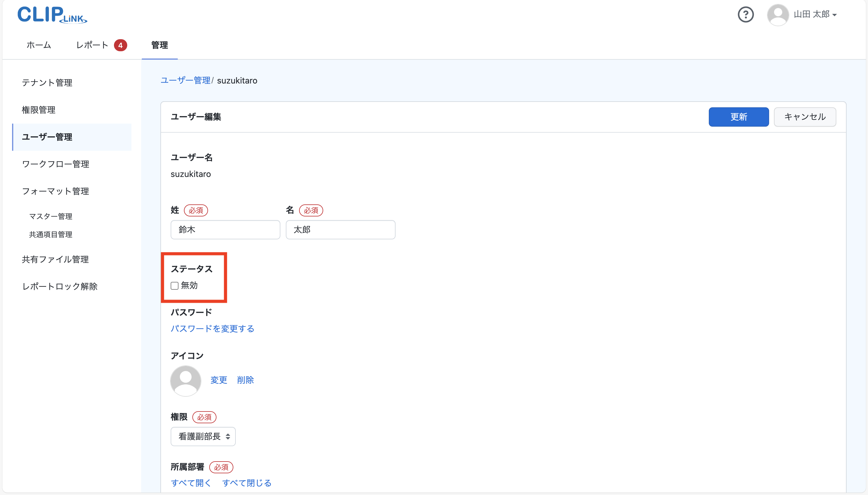This screenshot has height=495, width=868.
Task: Open the 看護副部長 permission dropdown
Action: 203,436
